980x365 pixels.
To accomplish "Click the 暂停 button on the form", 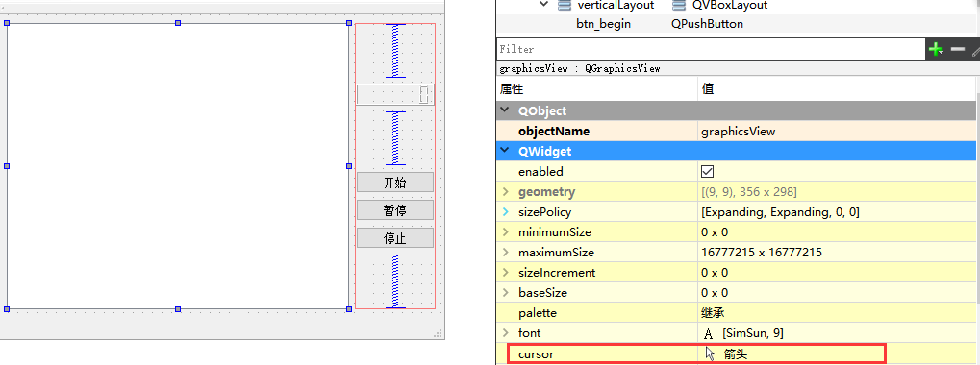I will click(x=394, y=209).
